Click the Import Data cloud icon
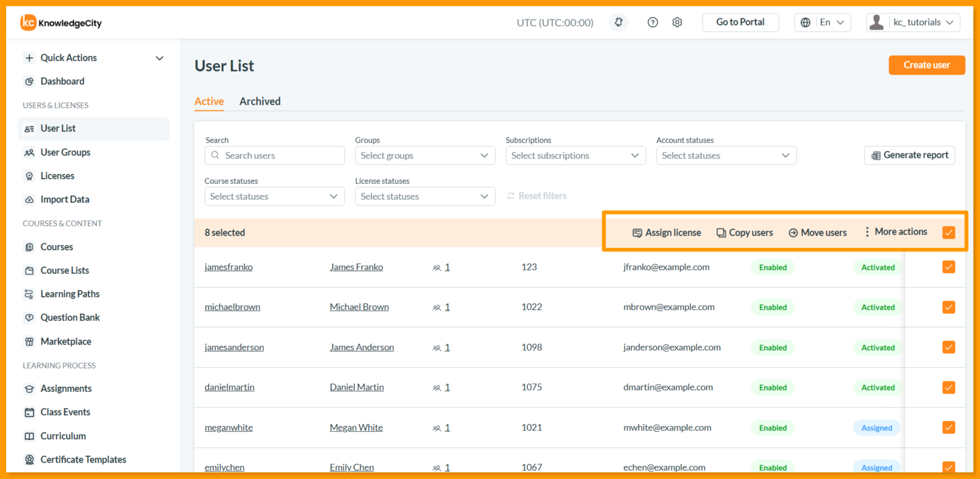 click(x=30, y=199)
